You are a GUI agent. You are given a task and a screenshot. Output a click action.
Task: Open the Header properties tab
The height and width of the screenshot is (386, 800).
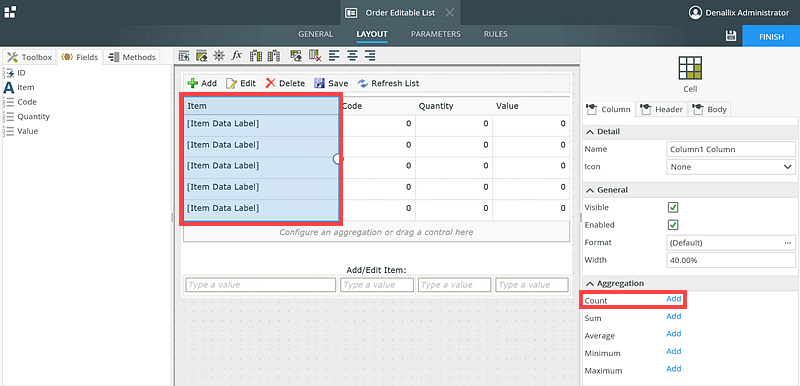click(662, 109)
